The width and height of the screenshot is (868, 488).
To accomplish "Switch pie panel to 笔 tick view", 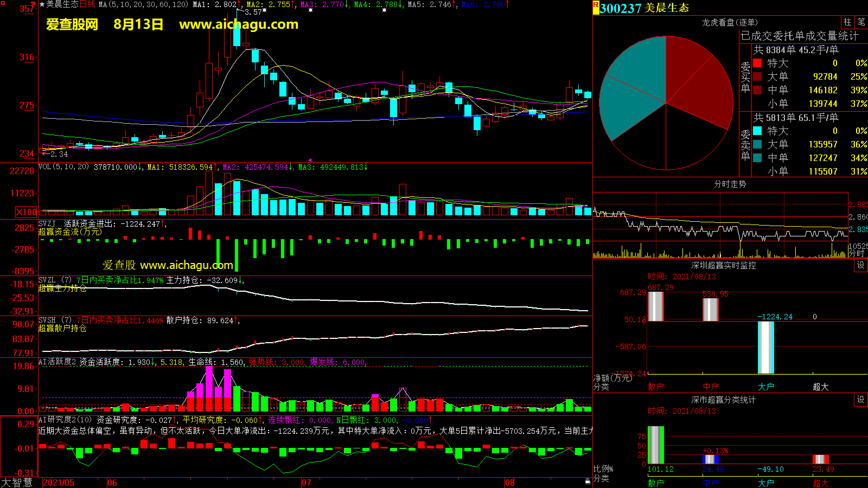I will click(x=861, y=22).
